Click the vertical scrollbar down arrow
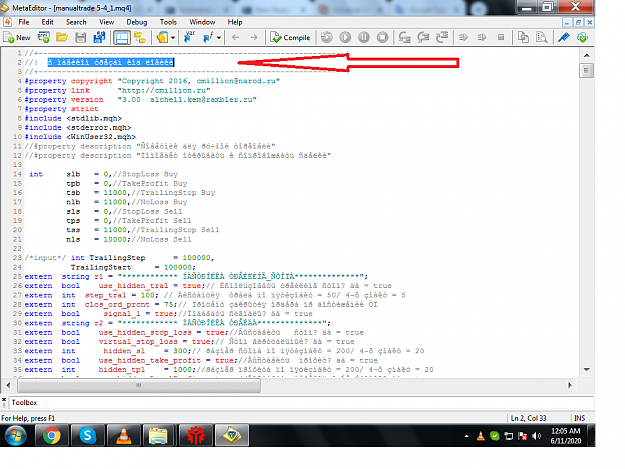Screen dimensions: 625x469 coord(587,369)
